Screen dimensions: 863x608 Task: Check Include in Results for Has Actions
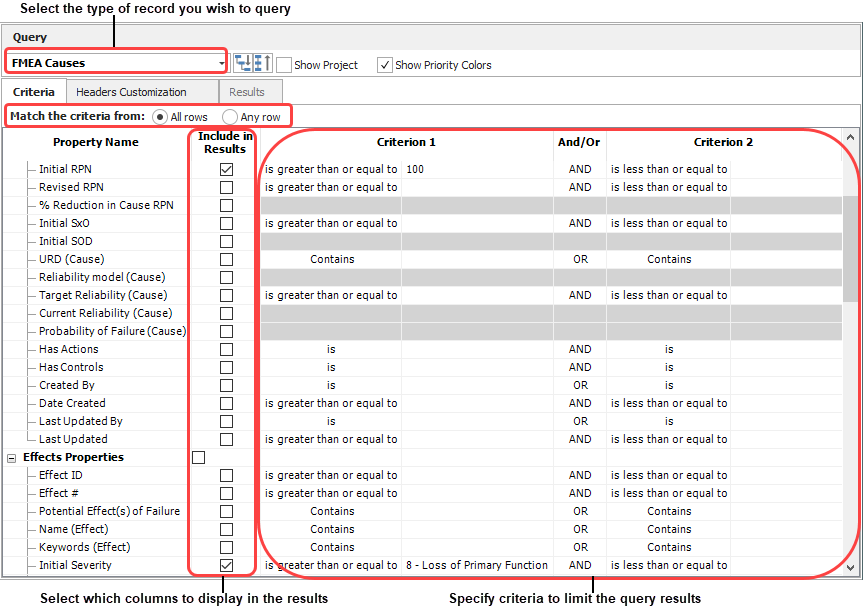pyautogui.click(x=226, y=350)
